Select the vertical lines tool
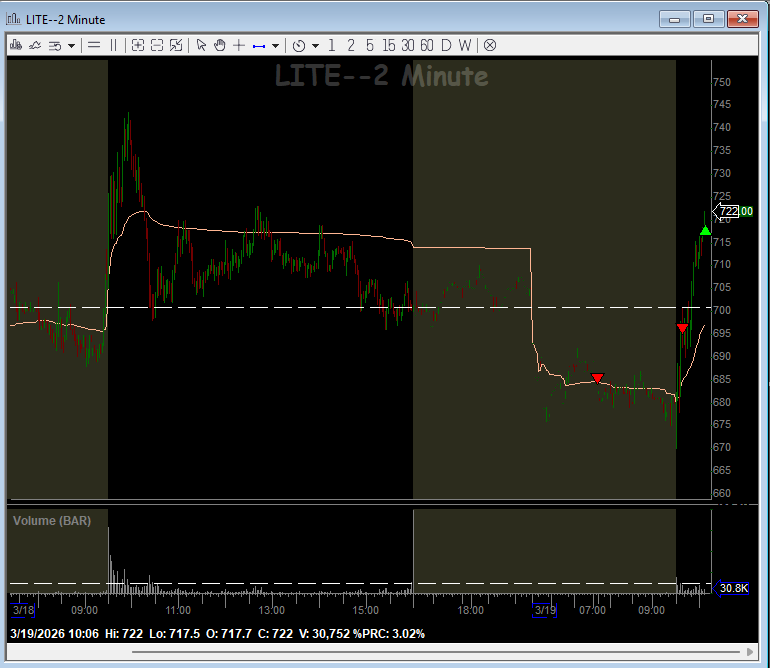Screen dimensions: 770x668 113,46
